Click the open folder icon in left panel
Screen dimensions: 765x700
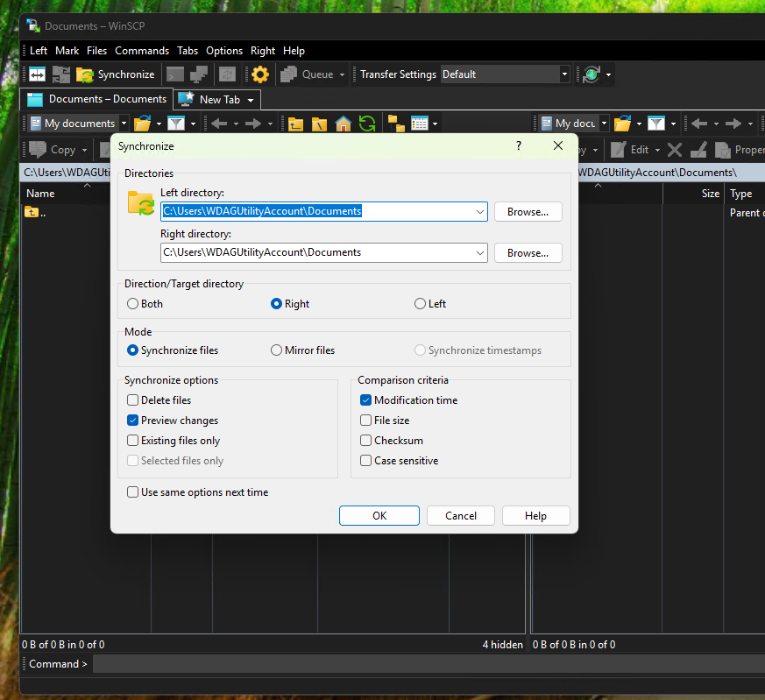(x=142, y=124)
